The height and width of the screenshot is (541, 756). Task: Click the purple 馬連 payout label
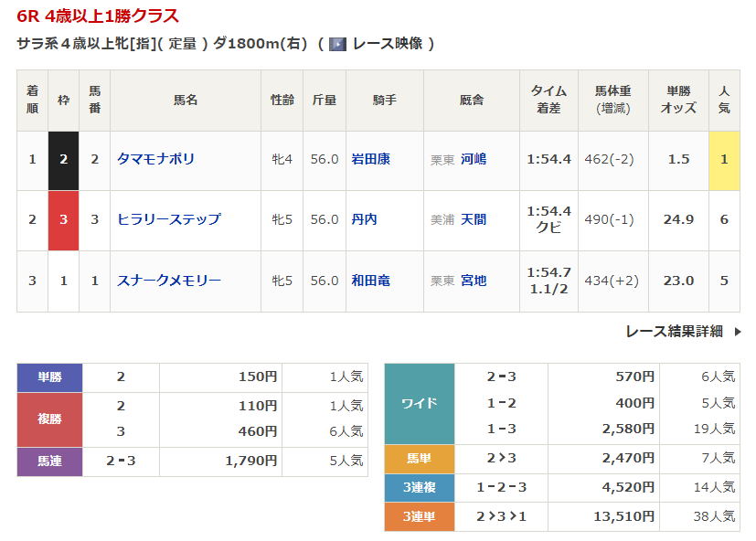click(49, 461)
